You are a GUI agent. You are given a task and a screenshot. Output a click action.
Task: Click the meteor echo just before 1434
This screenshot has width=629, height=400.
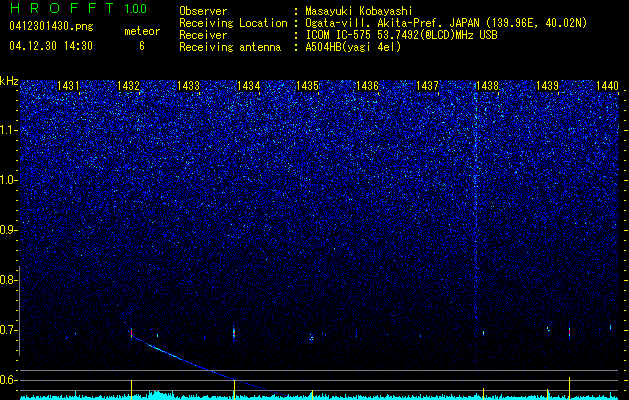[234, 333]
